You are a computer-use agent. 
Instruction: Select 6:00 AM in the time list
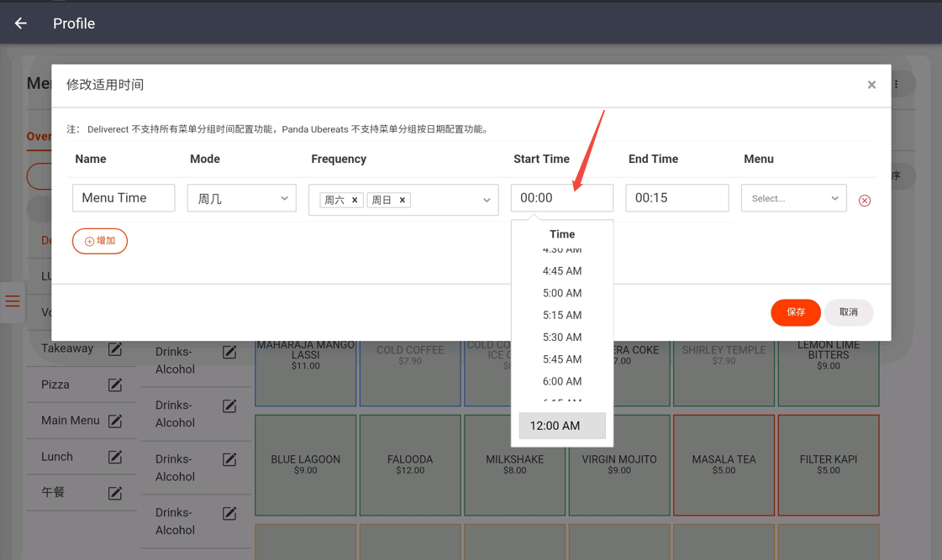tap(561, 381)
